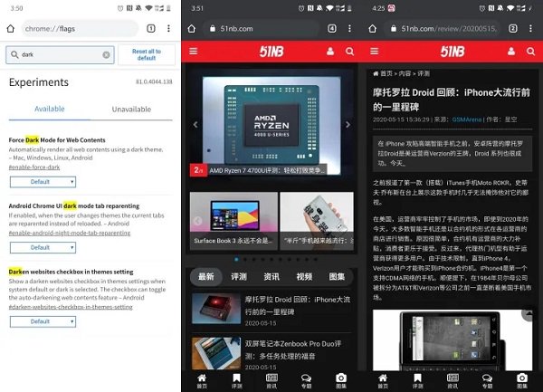Select the first carousel pagination dot
Image resolution: width=543 pixels, height=392 pixels.
[x=236, y=259]
